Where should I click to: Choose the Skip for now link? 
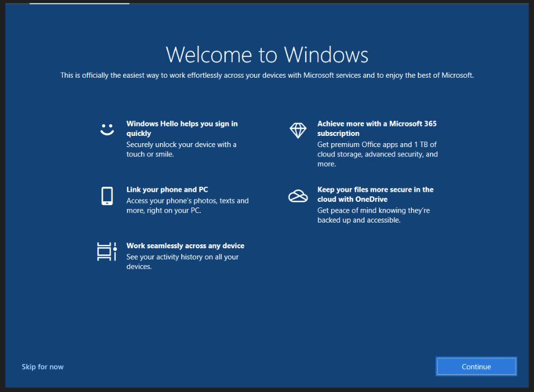tap(42, 367)
